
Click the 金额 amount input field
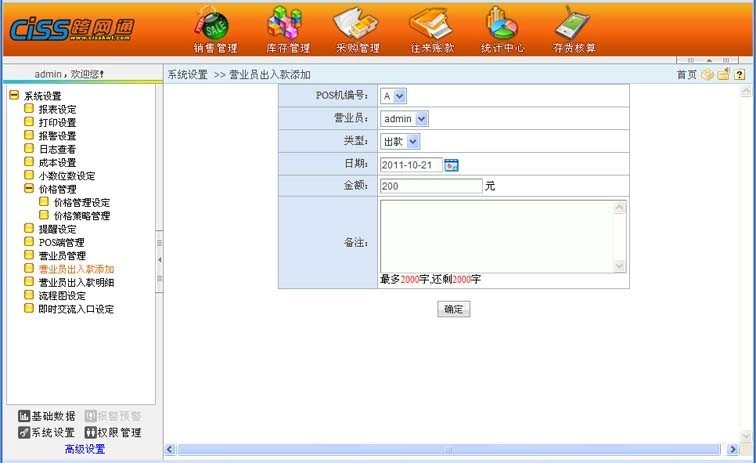[431, 186]
